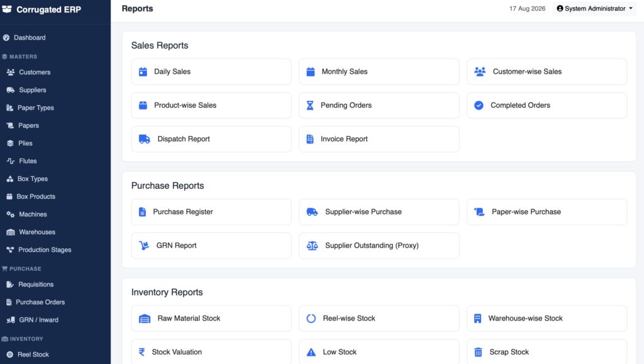
Task: Click the Low Stock warning triangle icon
Action: point(311,352)
